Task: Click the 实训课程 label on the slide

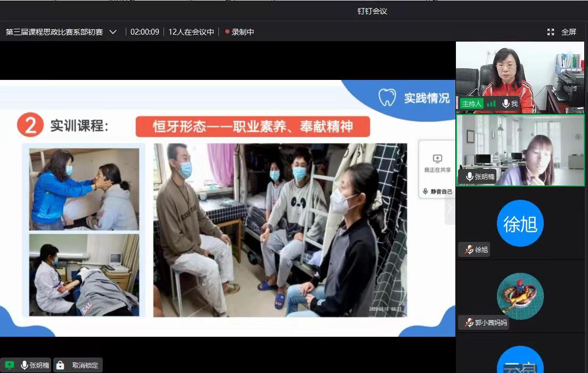Action: (x=79, y=126)
